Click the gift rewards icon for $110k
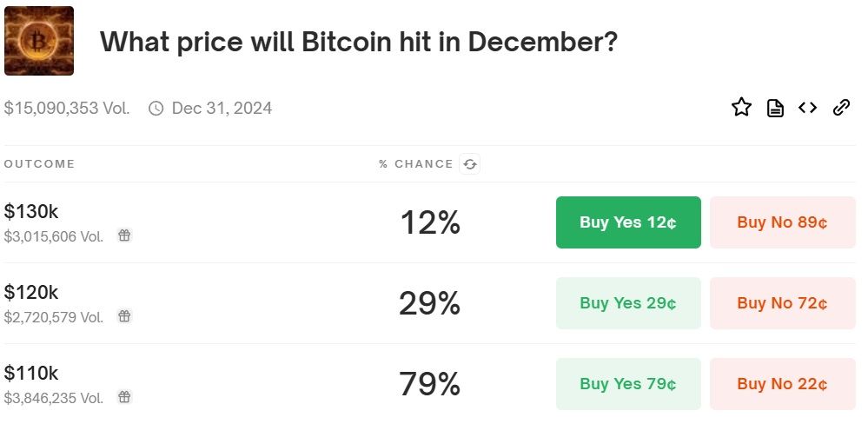 pos(124,397)
